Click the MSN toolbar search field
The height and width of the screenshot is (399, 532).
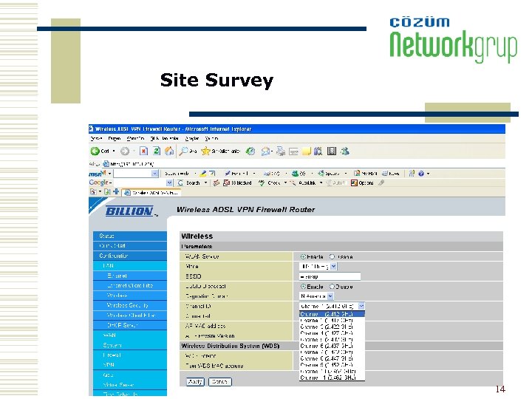pos(132,174)
